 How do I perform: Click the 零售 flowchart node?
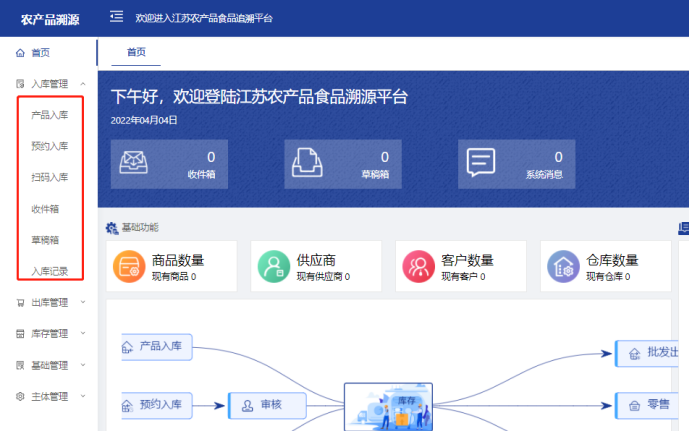click(x=650, y=405)
